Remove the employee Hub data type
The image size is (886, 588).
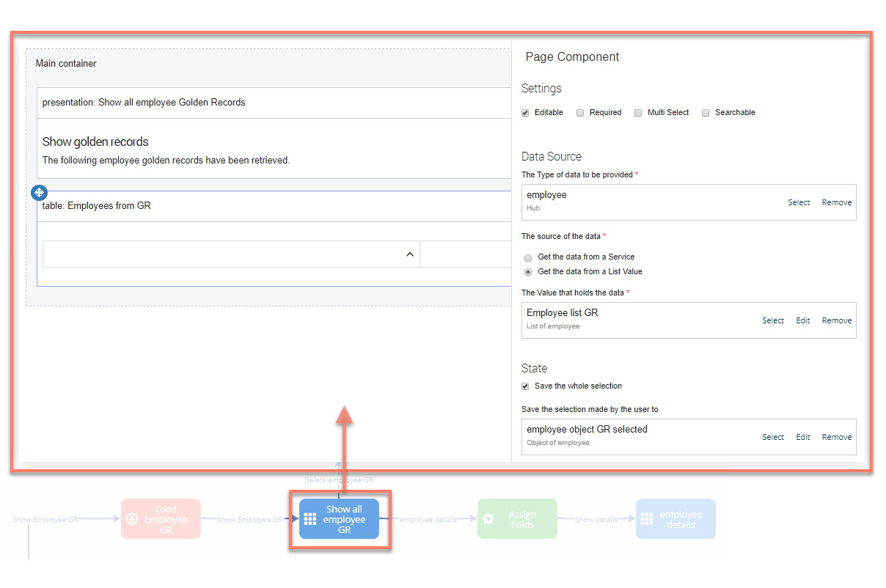tap(836, 202)
